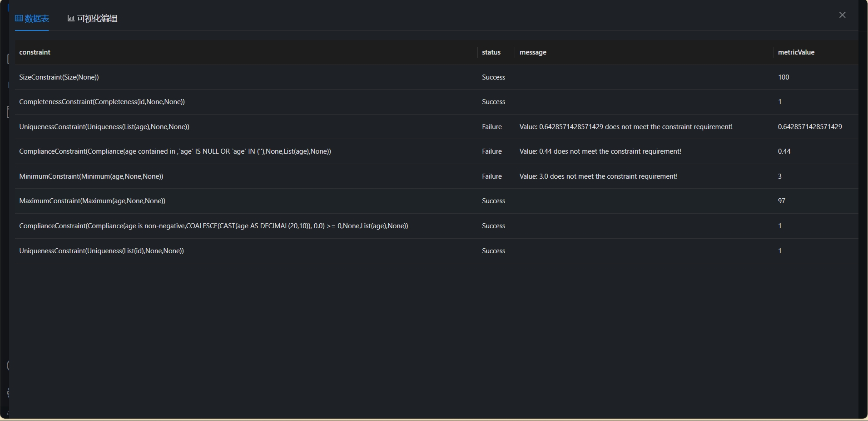Click the Failure status of MinimumConstraint row
Viewport: 868px width, 421px height.
492,176
